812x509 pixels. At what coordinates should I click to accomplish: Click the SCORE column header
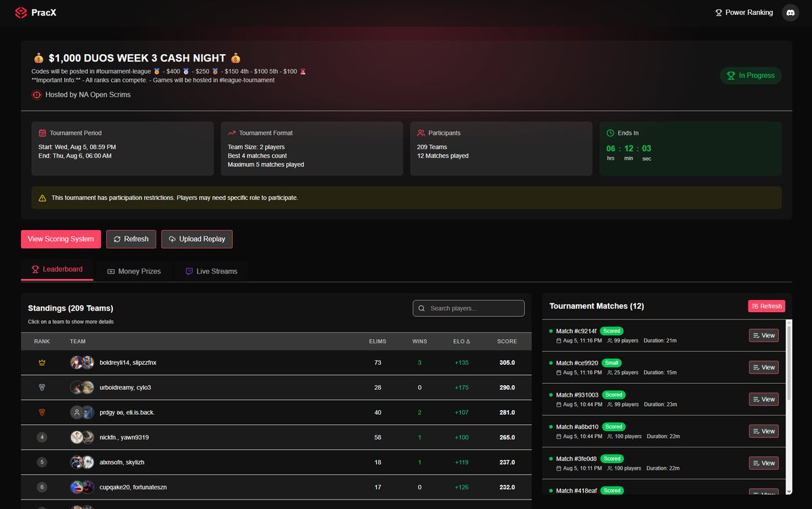point(507,342)
